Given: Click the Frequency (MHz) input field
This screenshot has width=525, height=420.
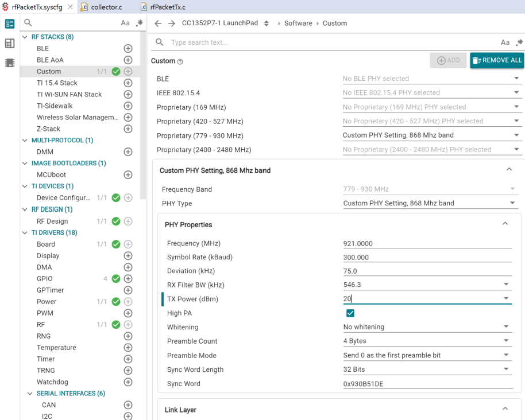Looking at the screenshot, I should click(427, 243).
